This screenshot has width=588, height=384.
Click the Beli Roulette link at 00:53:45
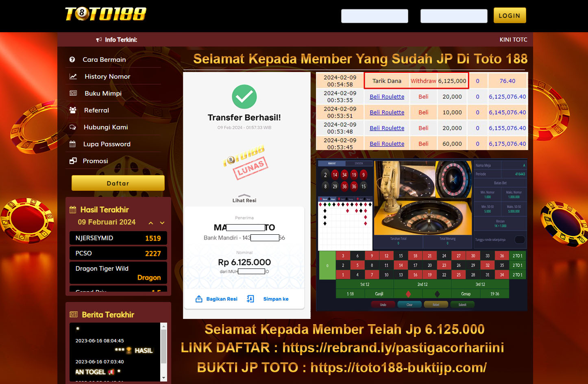(x=387, y=144)
